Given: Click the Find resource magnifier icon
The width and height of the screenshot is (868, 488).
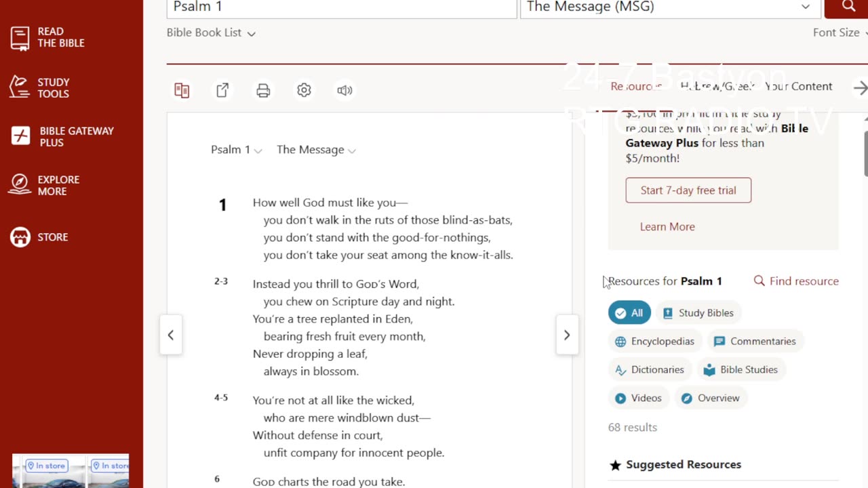Looking at the screenshot, I should (759, 281).
